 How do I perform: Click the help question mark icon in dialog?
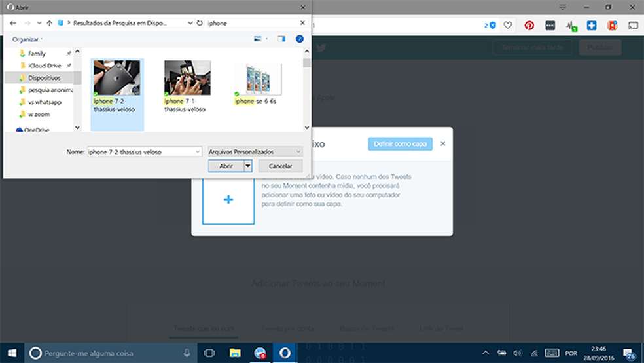[x=300, y=39]
